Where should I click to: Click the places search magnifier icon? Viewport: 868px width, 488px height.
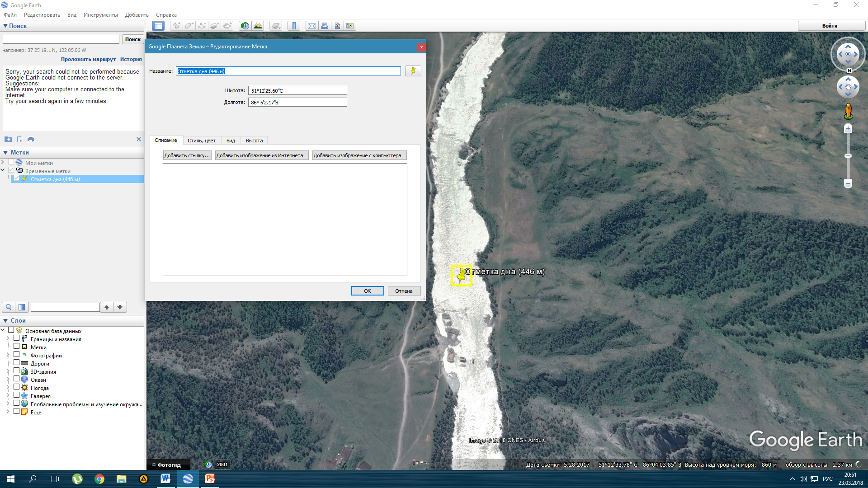tap(9, 307)
